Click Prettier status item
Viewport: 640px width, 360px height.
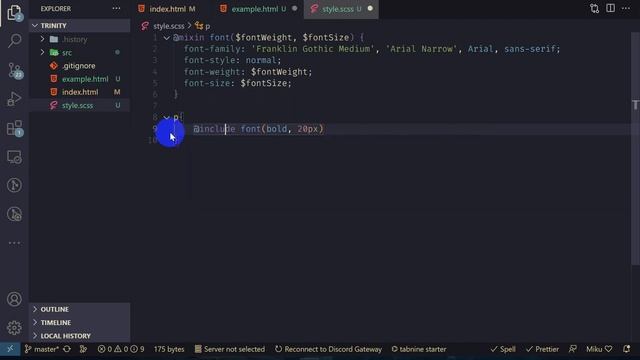pos(542,349)
